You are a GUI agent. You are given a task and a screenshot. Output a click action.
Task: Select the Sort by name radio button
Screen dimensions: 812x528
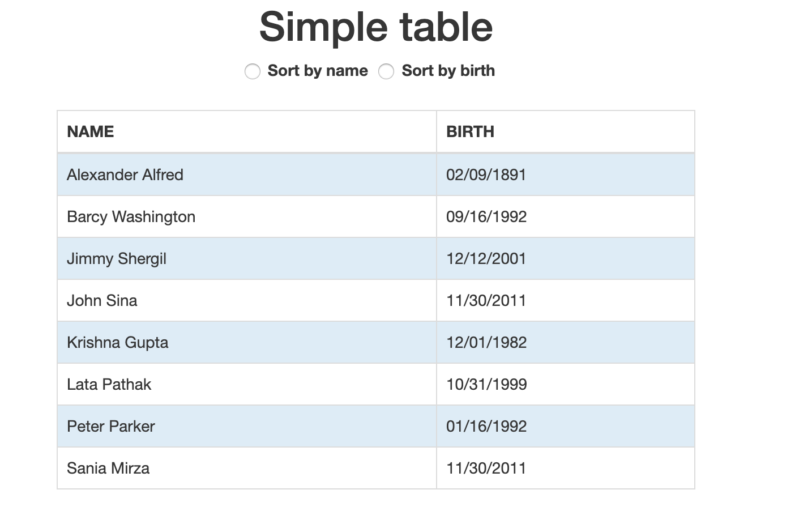pos(253,71)
